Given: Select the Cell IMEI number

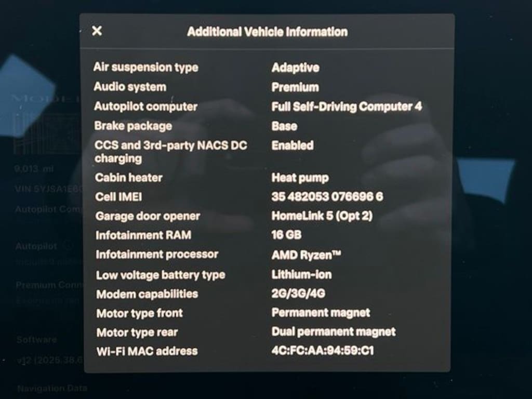Looking at the screenshot, I should tap(327, 197).
